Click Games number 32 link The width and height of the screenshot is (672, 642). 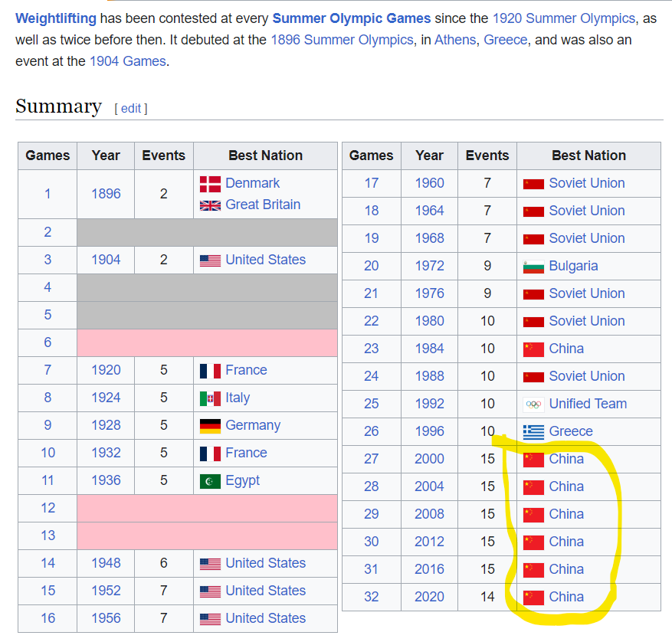click(371, 597)
